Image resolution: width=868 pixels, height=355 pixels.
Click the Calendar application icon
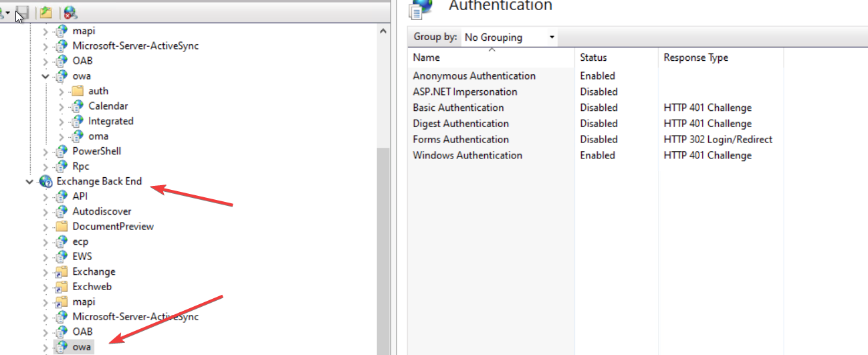(78, 106)
